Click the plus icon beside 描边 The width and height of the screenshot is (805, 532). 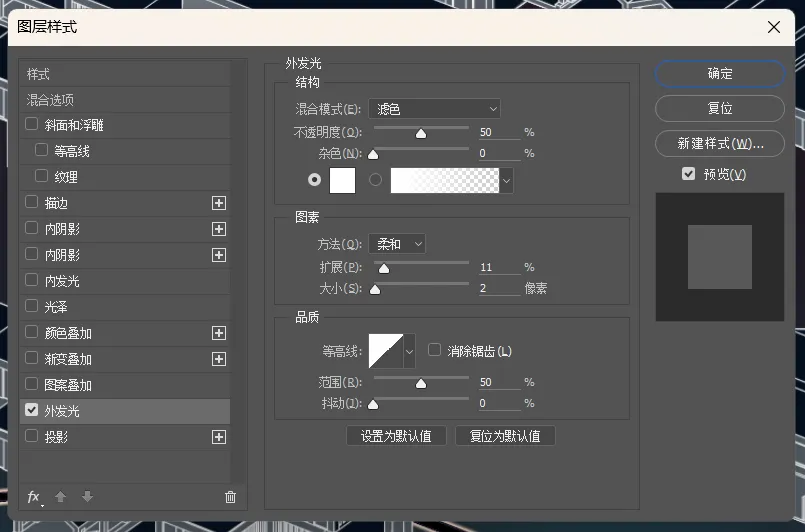pos(219,203)
